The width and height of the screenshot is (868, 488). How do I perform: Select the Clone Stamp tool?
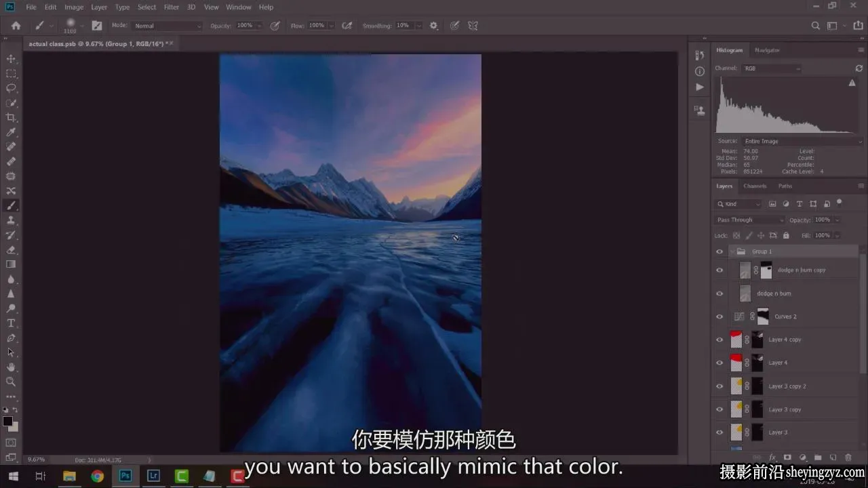click(x=11, y=220)
